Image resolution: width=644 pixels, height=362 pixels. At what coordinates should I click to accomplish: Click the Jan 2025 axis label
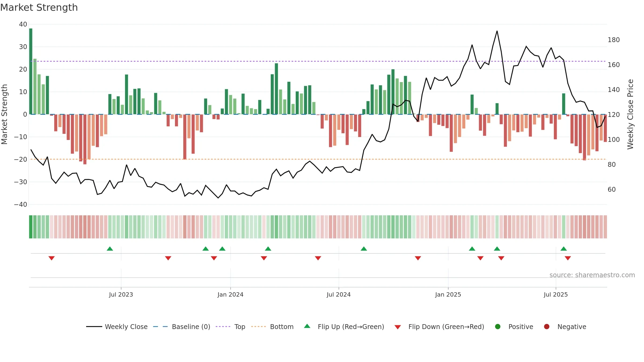[448, 294]
